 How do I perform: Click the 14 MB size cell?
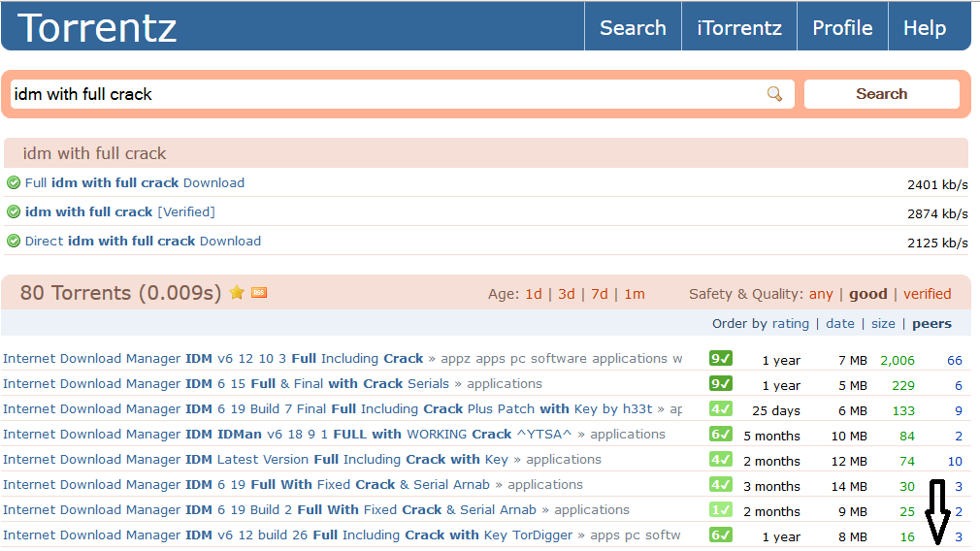[x=849, y=487]
